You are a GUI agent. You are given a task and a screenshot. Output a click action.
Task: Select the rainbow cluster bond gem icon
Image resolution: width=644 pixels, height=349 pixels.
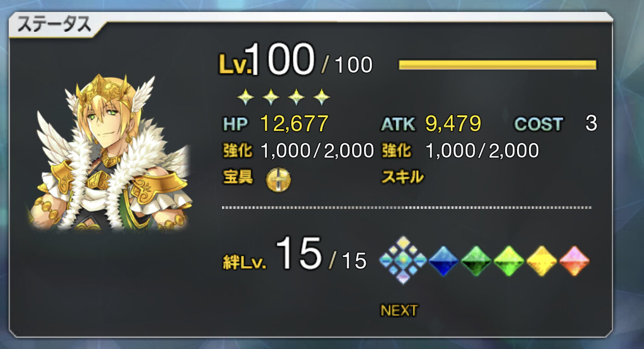403,260
